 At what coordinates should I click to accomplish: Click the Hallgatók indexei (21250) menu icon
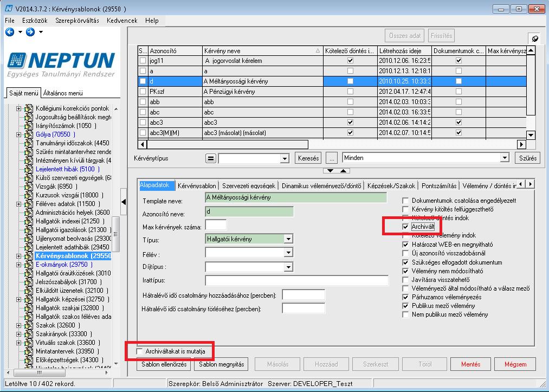point(29,221)
